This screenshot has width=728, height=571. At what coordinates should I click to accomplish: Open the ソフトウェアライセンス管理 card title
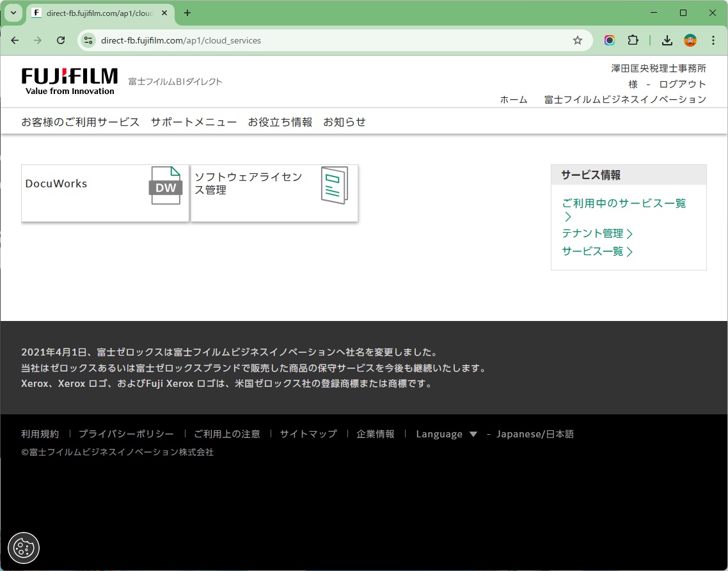tap(248, 184)
